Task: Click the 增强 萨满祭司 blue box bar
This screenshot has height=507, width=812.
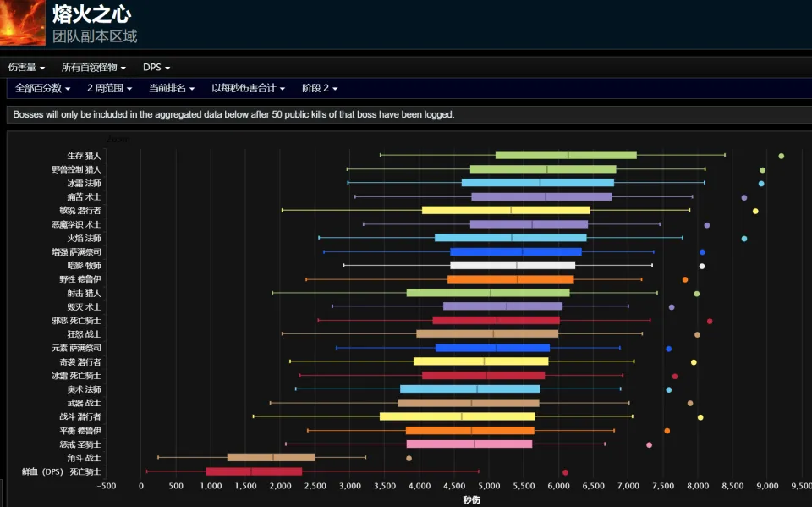Action: point(515,251)
